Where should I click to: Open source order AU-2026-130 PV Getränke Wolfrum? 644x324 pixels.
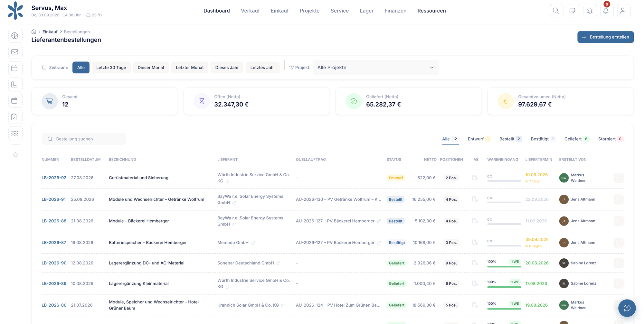(338, 199)
